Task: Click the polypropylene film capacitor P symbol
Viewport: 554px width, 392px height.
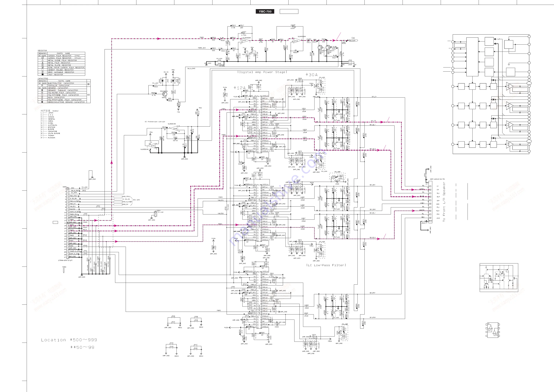Action: [x=42, y=100]
